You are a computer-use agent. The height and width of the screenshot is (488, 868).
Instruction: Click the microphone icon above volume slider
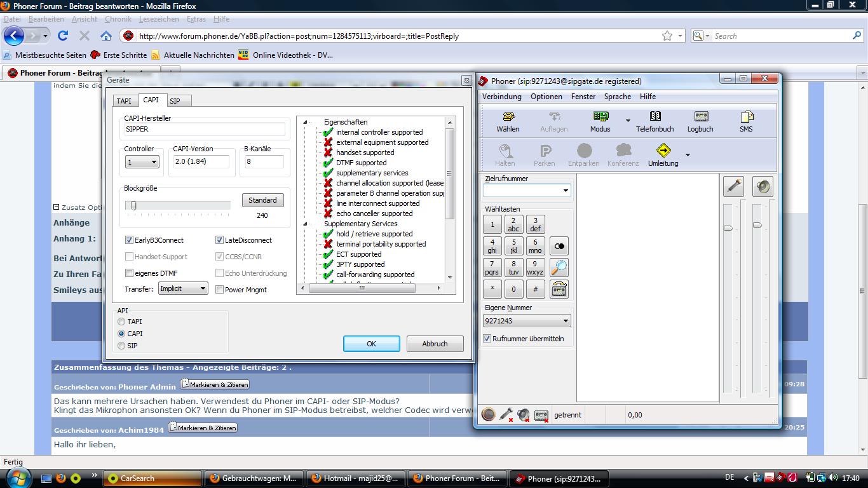(734, 186)
